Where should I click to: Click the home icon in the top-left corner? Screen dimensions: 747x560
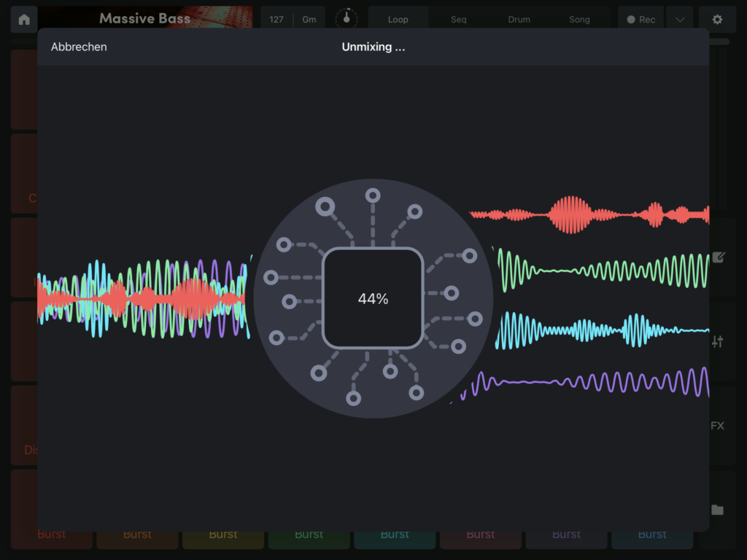[x=24, y=18]
